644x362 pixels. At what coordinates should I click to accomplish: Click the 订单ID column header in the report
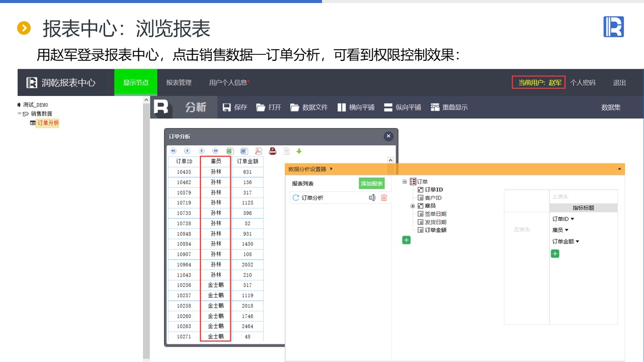click(x=184, y=161)
